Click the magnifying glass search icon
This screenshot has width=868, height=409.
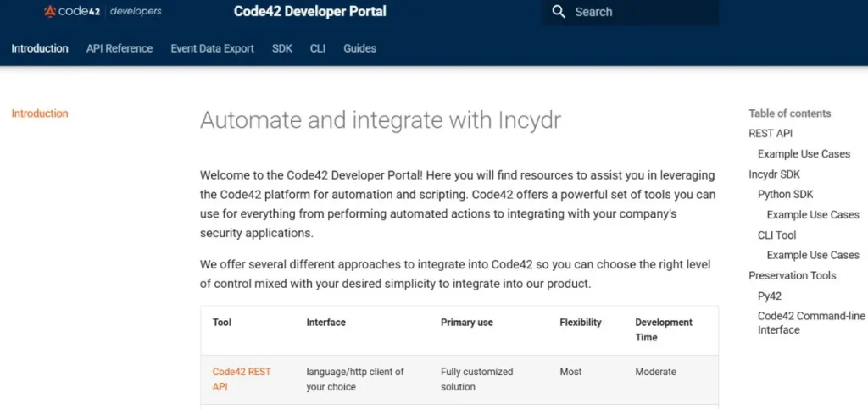click(558, 12)
